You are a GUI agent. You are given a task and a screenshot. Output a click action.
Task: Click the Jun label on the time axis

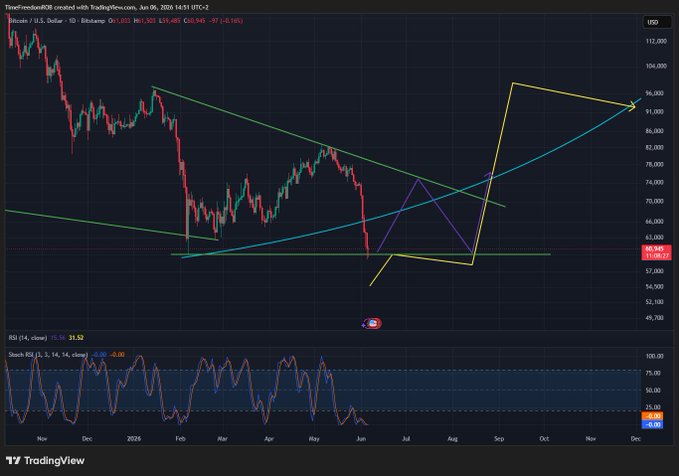tap(361, 438)
